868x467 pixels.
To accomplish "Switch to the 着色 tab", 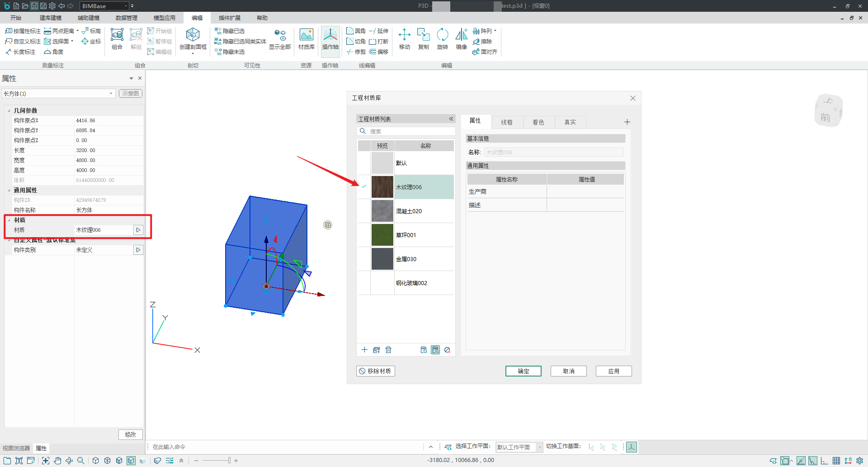I will coord(538,122).
